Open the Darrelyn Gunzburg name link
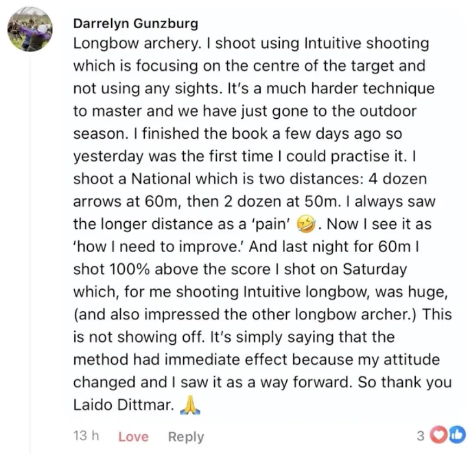476x462 pixels. (136, 23)
